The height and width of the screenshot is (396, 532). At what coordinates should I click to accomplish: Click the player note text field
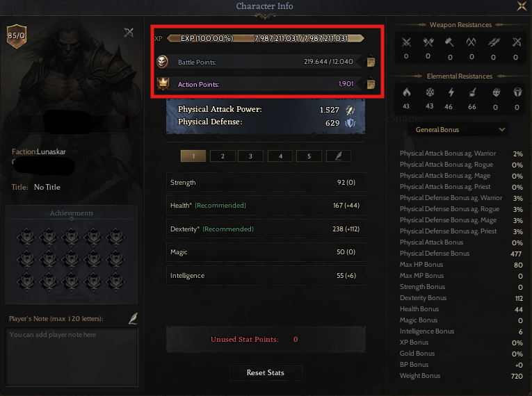72,356
